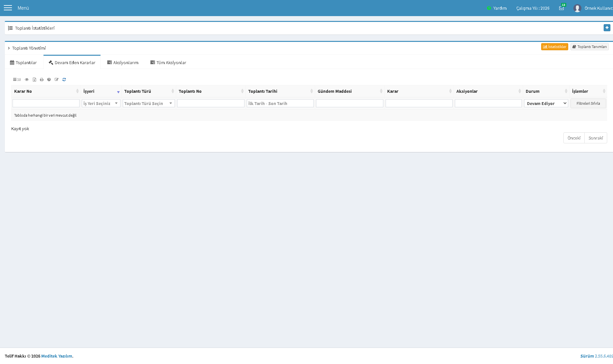Open the mail notifications envelope icon
This screenshot has height=364, width=613.
tap(561, 8)
